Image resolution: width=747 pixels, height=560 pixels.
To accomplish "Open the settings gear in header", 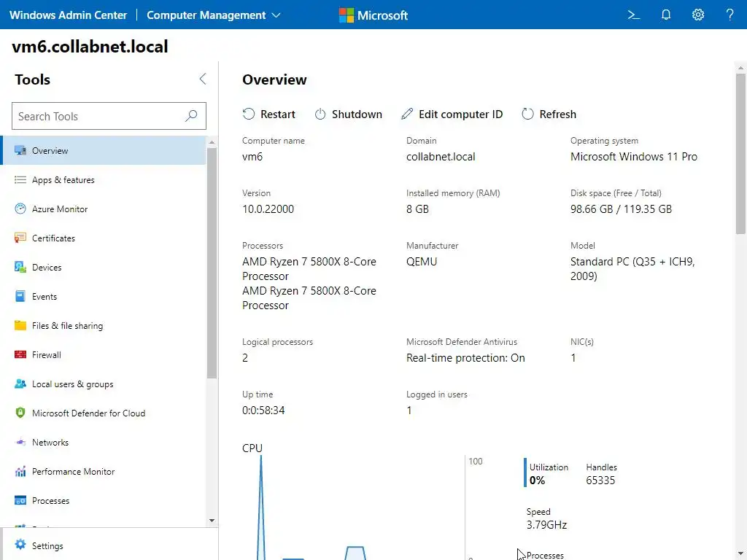I will (x=698, y=15).
